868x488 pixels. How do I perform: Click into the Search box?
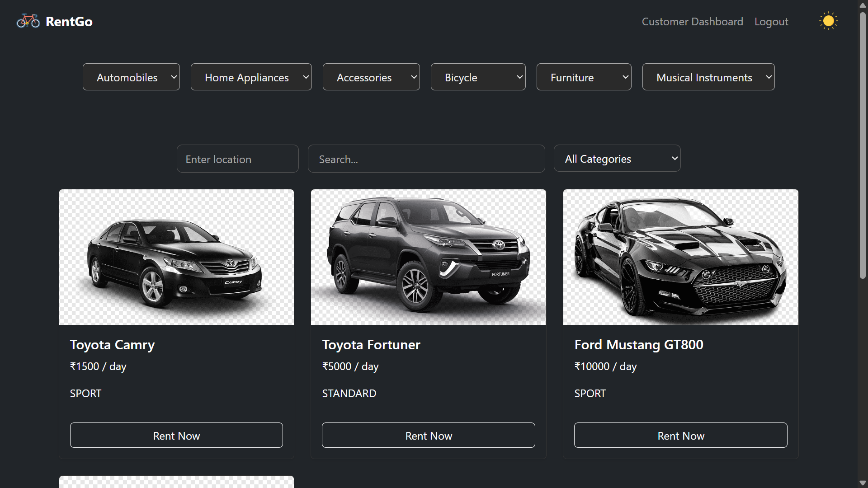(x=426, y=159)
